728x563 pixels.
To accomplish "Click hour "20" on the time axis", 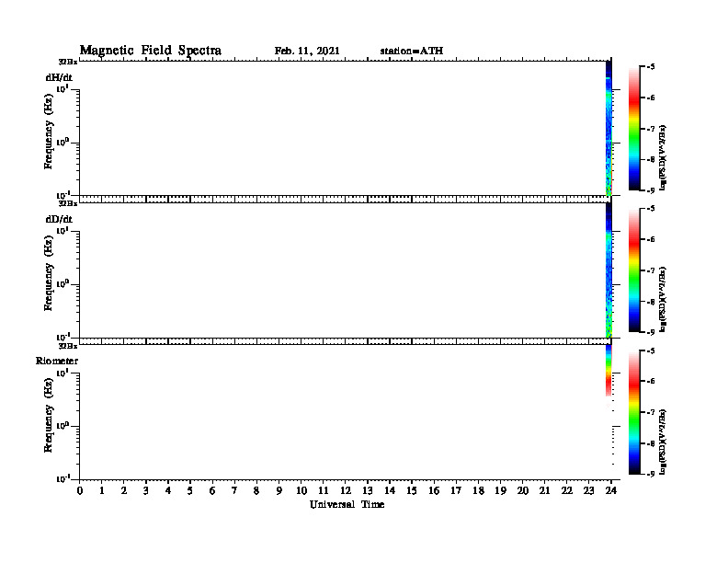I will pos(523,491).
